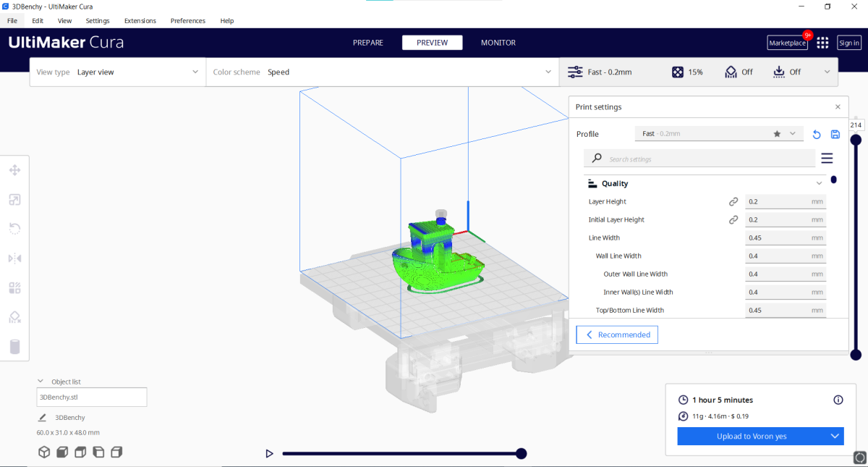This screenshot has width=868, height=467.
Task: Collapse print settings summary bar chevron
Action: [827, 72]
